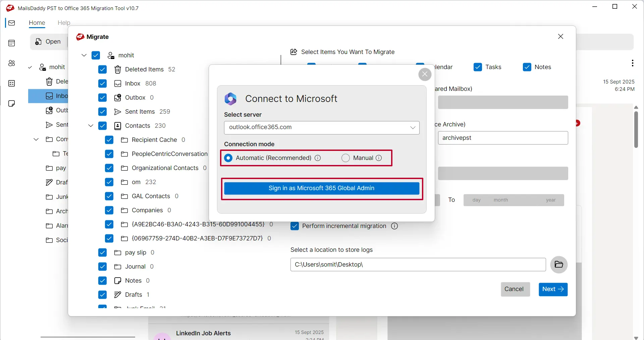
Task: Switch to the Calendar view icon
Action: pyautogui.click(x=11, y=43)
